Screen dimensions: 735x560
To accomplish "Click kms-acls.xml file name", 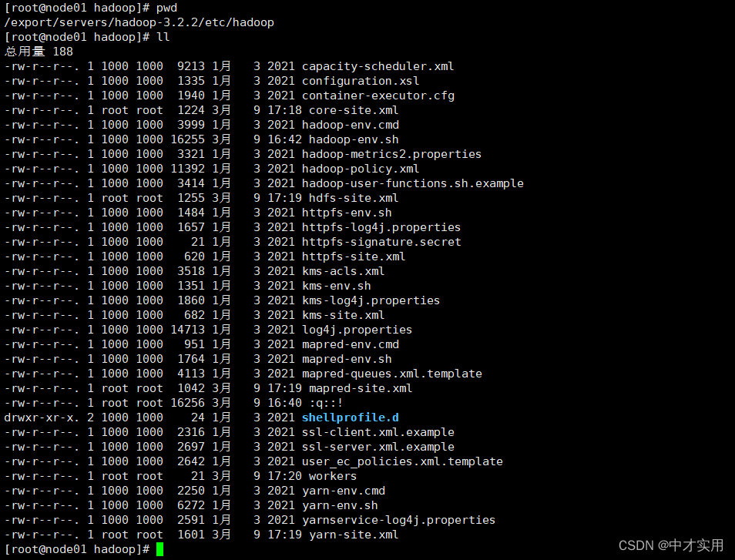I will (344, 271).
